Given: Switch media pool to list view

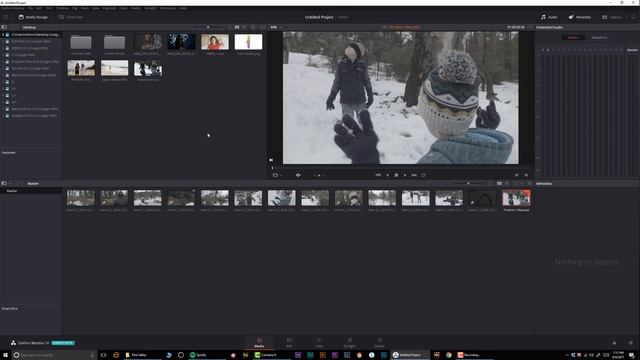Looking at the screenshot, I should point(507,184).
